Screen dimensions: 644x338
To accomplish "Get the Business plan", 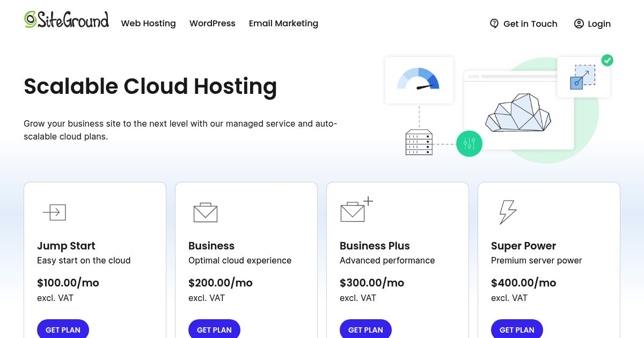I will pyautogui.click(x=214, y=329).
